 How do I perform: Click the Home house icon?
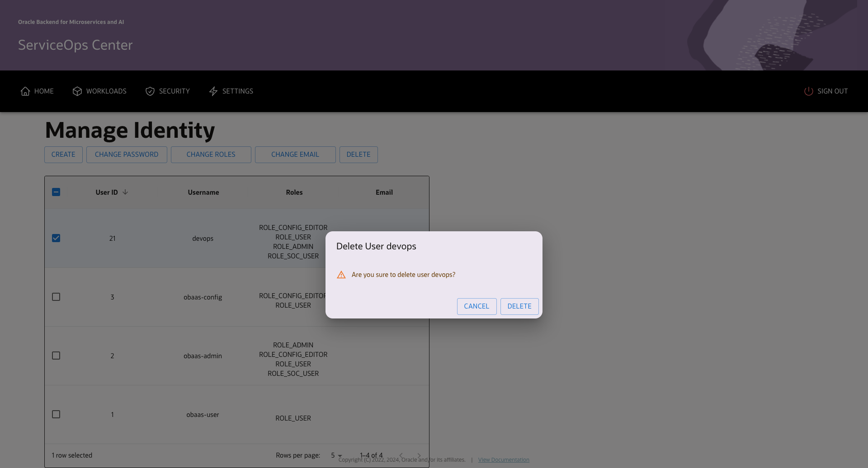click(x=25, y=91)
